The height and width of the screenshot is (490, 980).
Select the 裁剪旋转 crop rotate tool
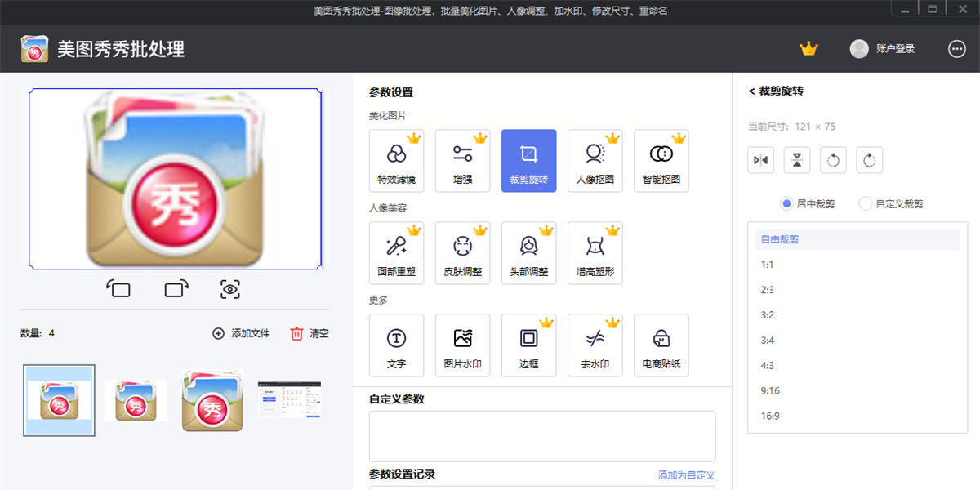(x=528, y=161)
